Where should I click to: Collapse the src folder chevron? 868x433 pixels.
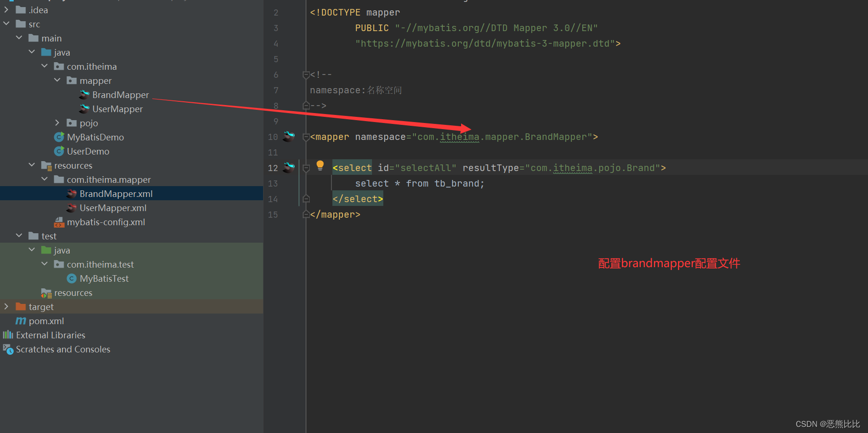click(6, 24)
